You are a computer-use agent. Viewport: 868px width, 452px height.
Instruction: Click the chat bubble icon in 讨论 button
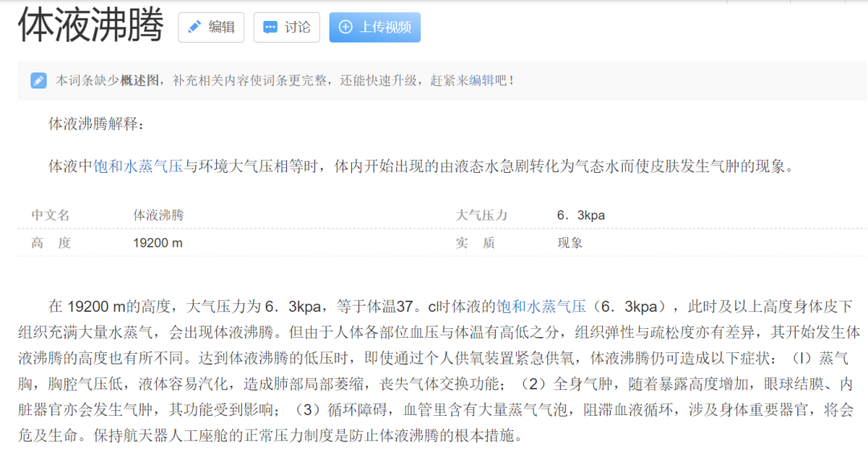[270, 27]
